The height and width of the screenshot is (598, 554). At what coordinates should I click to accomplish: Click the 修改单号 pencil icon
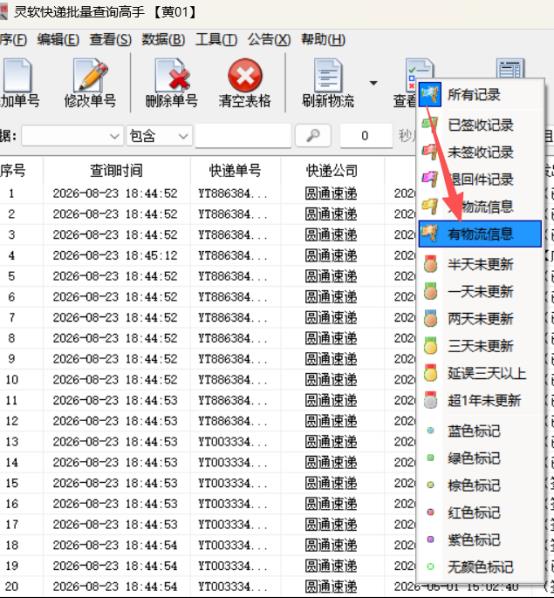[90, 76]
